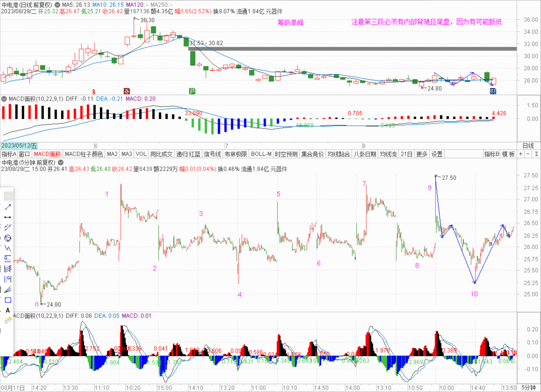The height and width of the screenshot is (392, 541).
Task: Select 均线流 indicator tab
Action: [388, 154]
